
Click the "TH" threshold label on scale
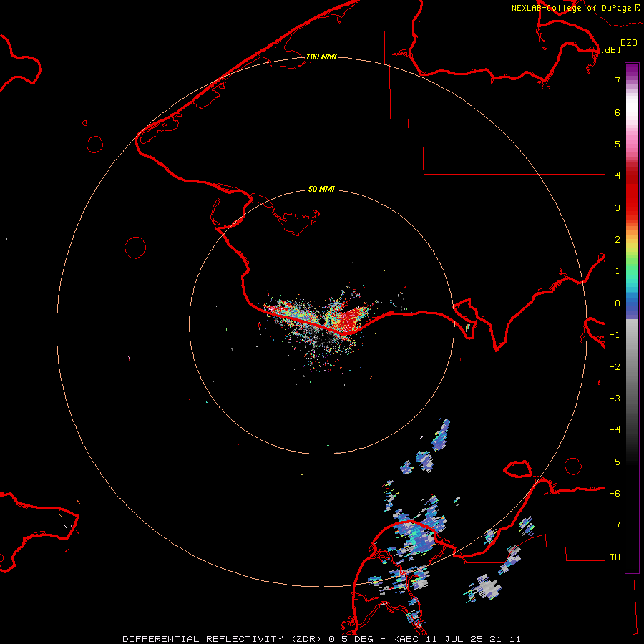pyautogui.click(x=615, y=557)
